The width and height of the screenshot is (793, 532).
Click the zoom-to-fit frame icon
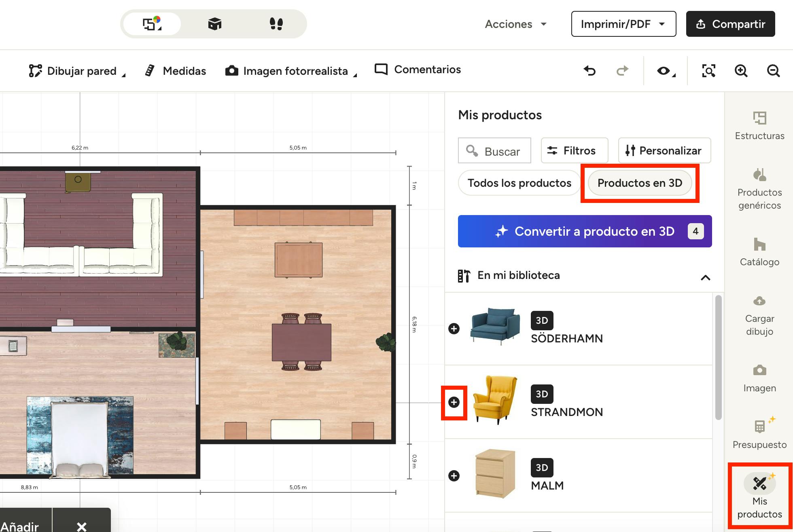pos(708,71)
